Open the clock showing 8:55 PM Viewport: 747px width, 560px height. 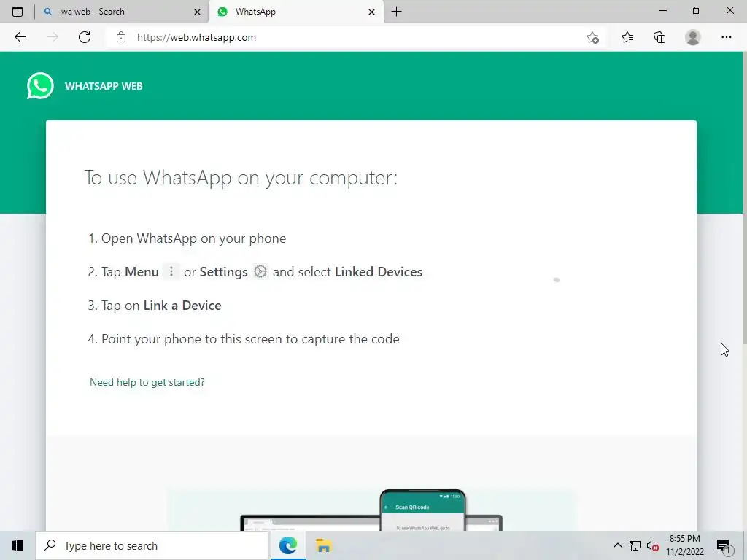point(684,545)
